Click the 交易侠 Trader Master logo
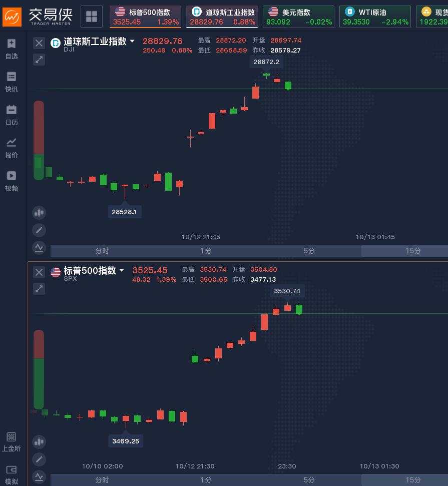Screen dimensions: 448x486 pyautogui.click(x=37, y=17)
